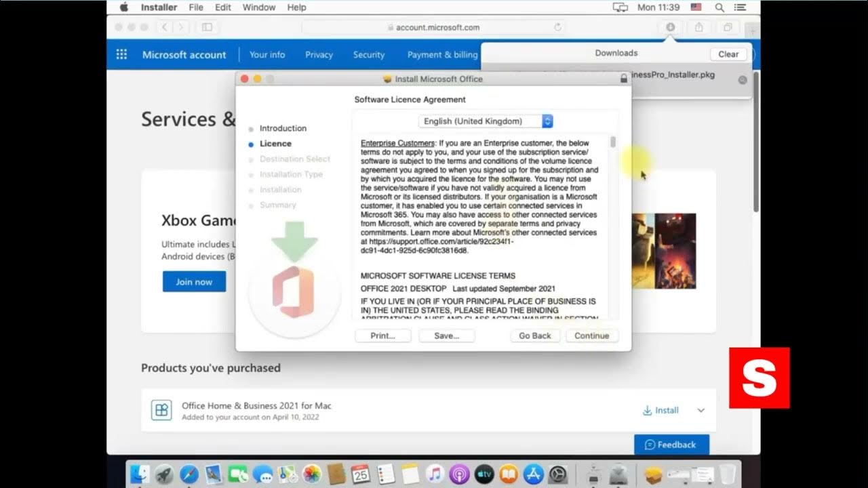Open App Store from the dock

coord(532,474)
